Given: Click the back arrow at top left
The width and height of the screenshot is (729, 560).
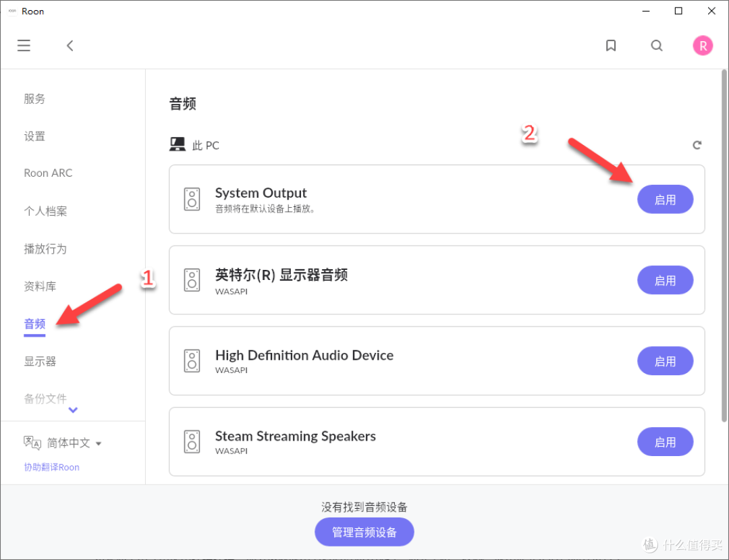Looking at the screenshot, I should [x=70, y=45].
